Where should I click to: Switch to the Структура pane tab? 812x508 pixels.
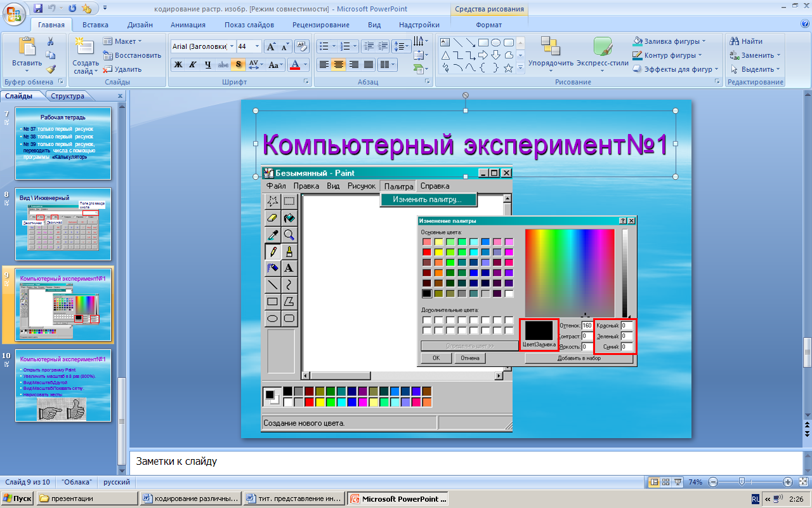[68, 96]
